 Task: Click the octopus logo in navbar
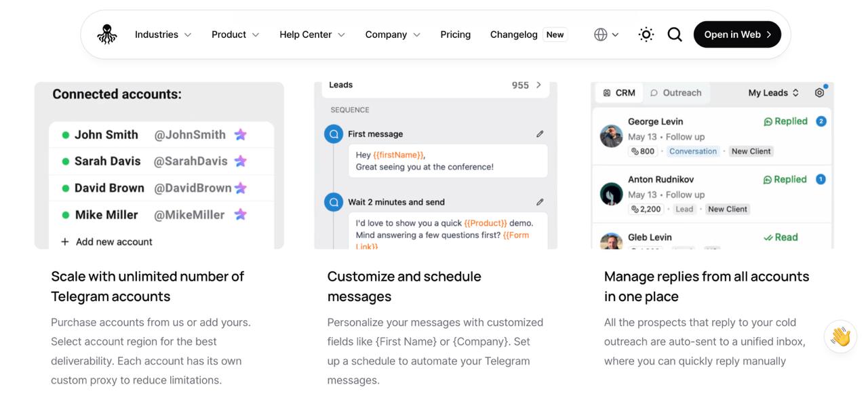106,35
